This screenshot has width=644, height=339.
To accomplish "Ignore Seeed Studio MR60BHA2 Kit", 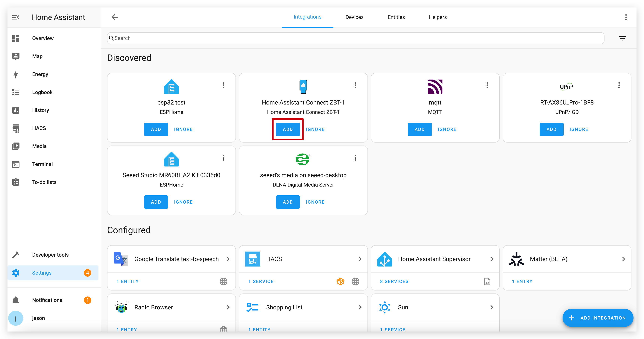I will tap(183, 202).
